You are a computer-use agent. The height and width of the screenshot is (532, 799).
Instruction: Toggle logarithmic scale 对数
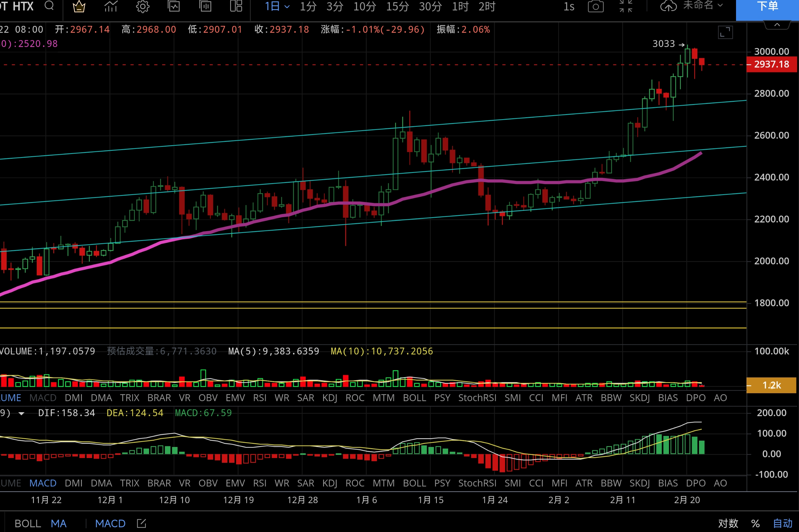coord(728,523)
